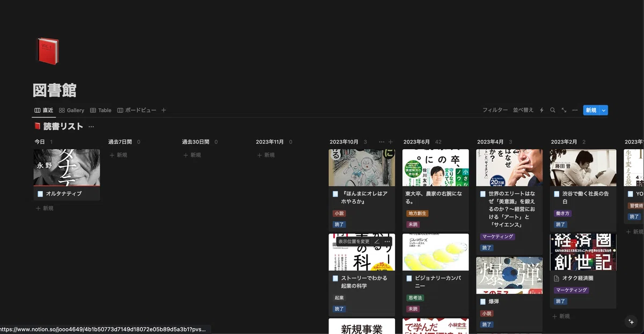Switch to the Table view tab
The width and height of the screenshot is (644, 334).
pyautogui.click(x=100, y=110)
